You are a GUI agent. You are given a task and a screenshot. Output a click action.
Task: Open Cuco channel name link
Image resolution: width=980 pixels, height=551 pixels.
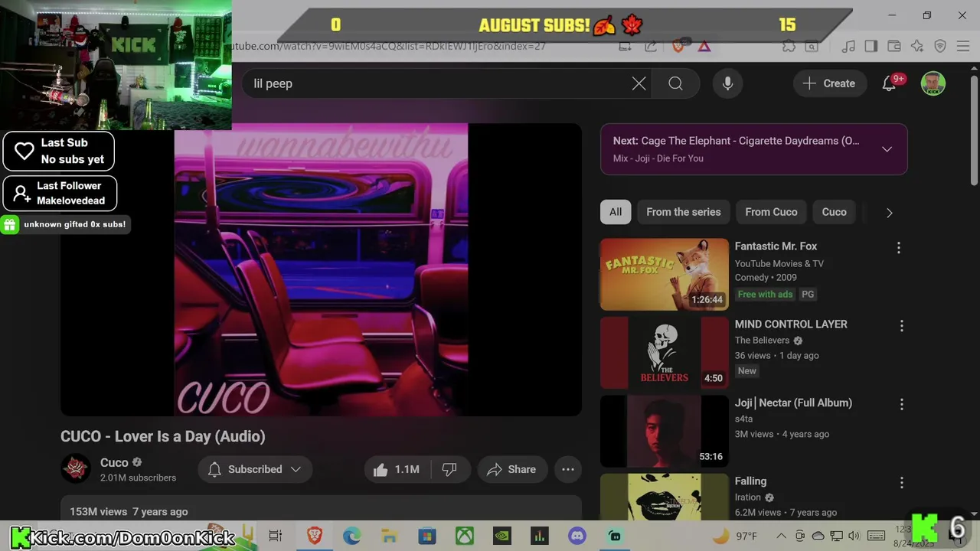tap(114, 462)
